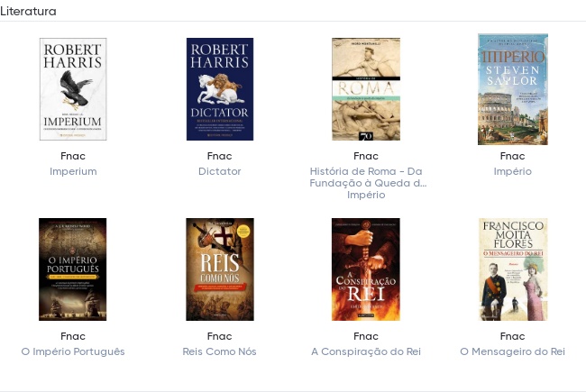Select A Conspiração do Rei cover
Image resolution: width=586 pixels, height=392 pixels.
(366, 269)
